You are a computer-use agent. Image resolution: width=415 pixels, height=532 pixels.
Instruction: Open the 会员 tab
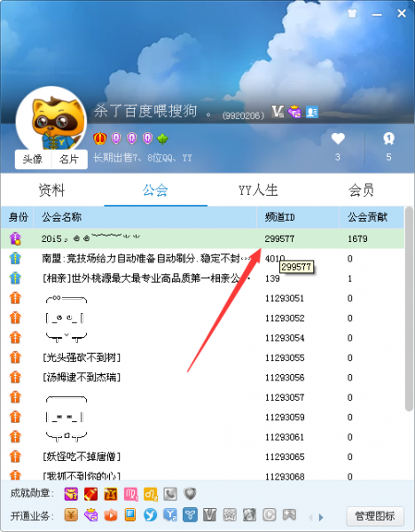tap(361, 190)
